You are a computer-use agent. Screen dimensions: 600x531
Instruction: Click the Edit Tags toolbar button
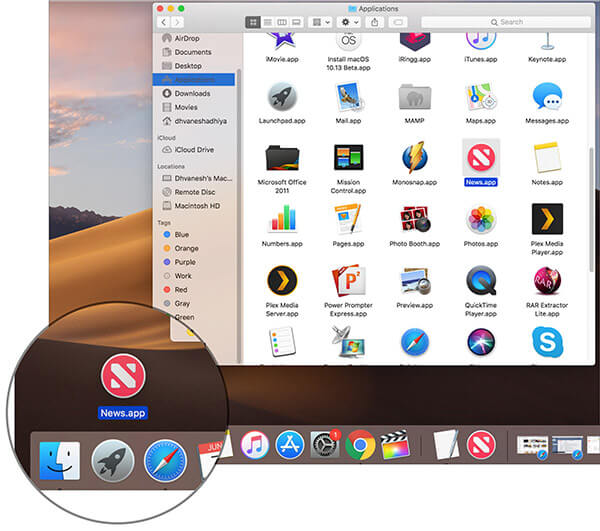pyautogui.click(x=398, y=22)
